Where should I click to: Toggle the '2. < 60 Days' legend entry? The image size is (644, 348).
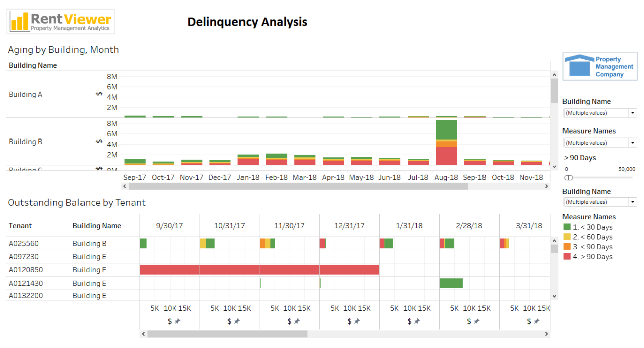pyautogui.click(x=589, y=237)
